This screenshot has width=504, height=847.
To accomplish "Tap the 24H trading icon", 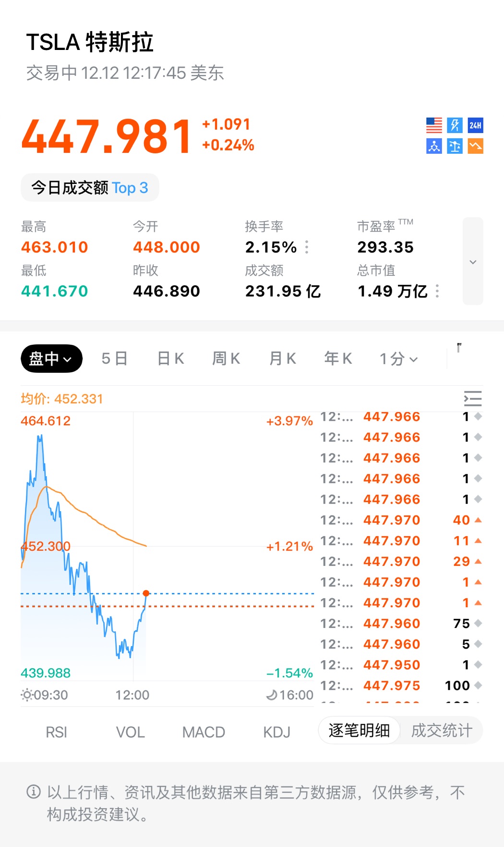I will coord(475,125).
